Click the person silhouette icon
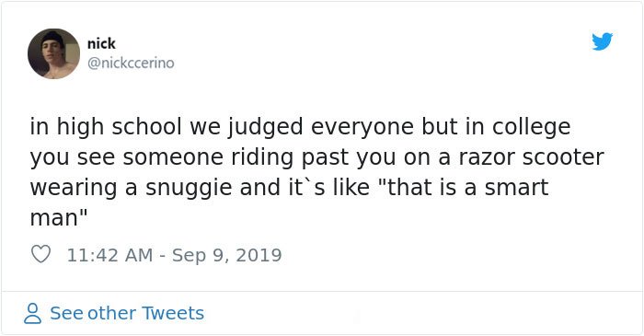The height and width of the screenshot is (336, 644). [x=32, y=313]
